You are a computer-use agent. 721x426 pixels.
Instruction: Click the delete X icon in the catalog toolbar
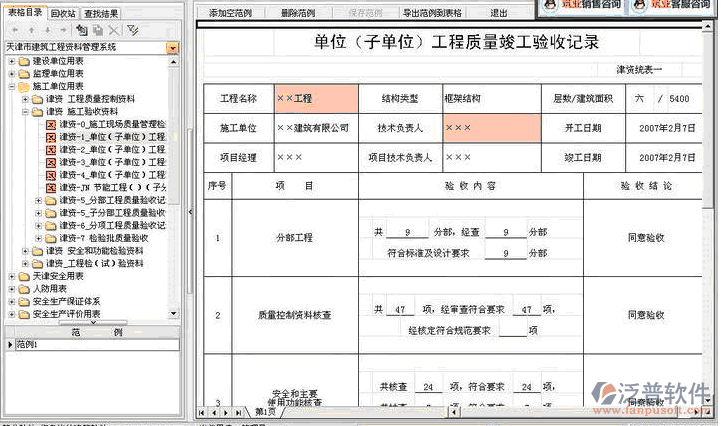coord(114,31)
